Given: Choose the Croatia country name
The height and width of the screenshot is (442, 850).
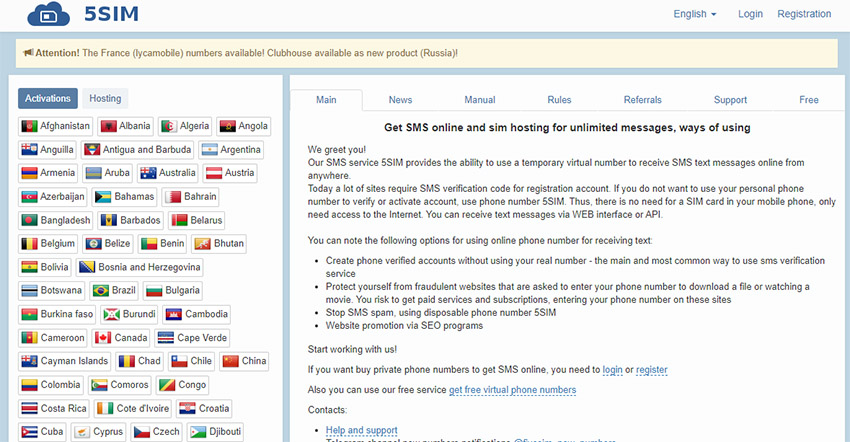Looking at the screenshot, I should click(214, 408).
